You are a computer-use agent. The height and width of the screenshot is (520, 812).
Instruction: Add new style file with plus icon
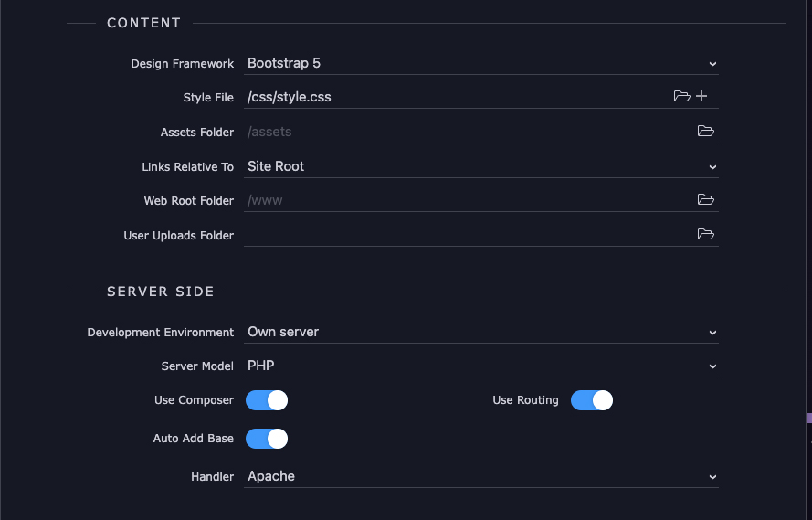click(701, 96)
